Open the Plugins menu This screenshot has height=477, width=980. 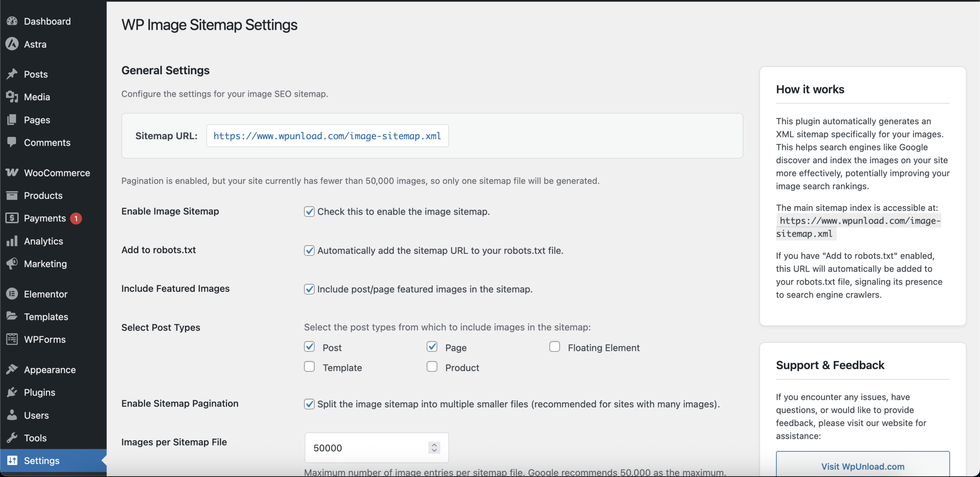click(39, 392)
